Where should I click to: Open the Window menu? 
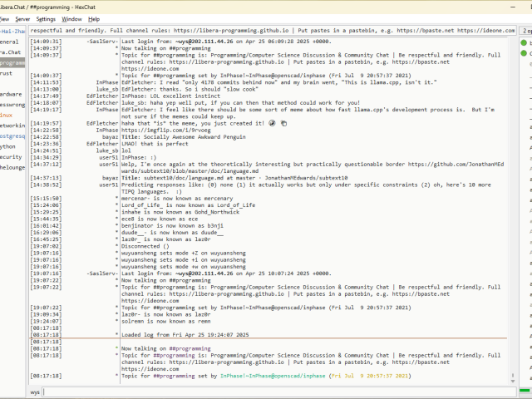click(x=72, y=18)
